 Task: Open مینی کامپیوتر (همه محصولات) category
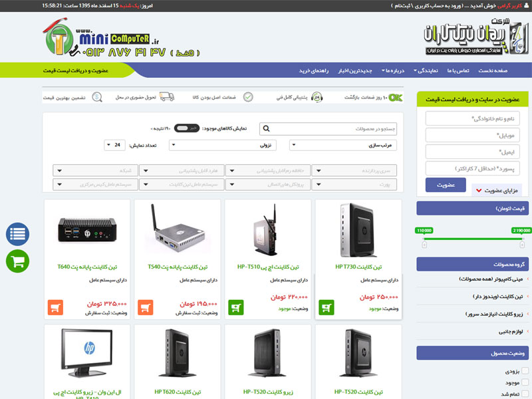(491, 279)
